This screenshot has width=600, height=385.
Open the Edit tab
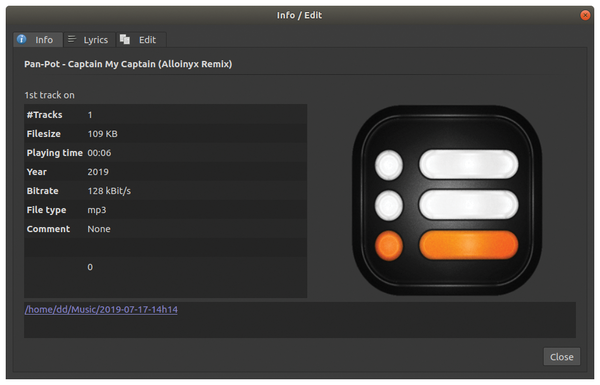(x=141, y=39)
